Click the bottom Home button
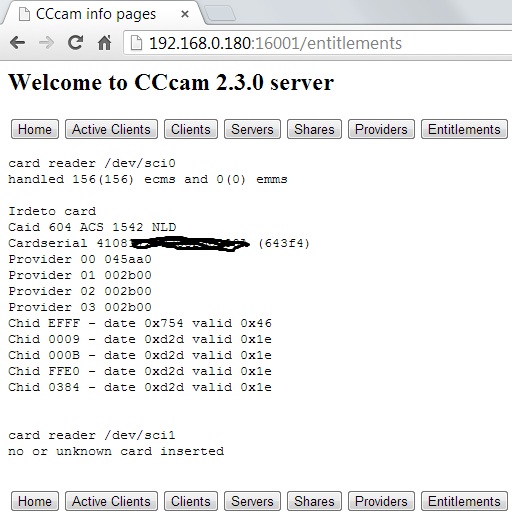512x515 pixels. tap(35, 501)
